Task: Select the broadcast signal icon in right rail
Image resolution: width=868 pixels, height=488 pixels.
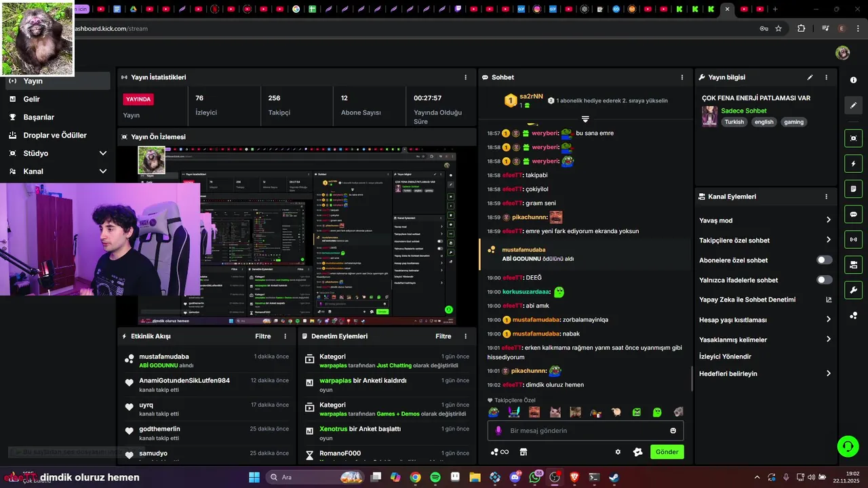Action: coord(853,239)
